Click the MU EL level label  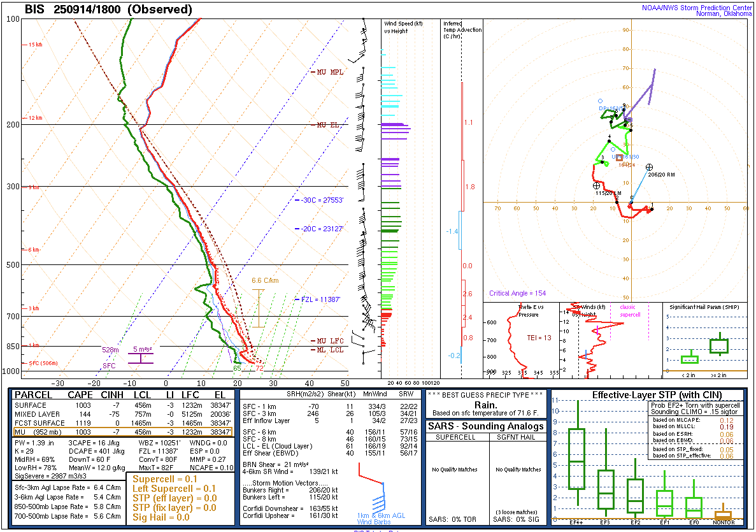coord(328,125)
